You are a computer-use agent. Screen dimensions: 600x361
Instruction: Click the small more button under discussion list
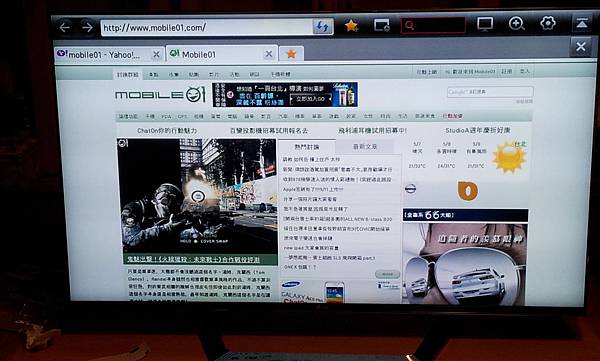tap(387, 274)
